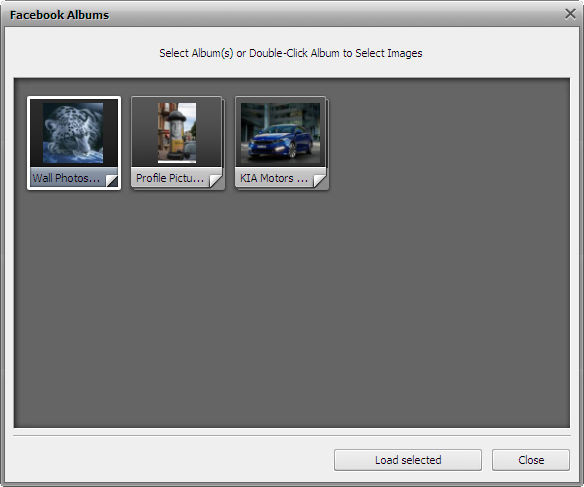584x487 pixels.
Task: Click the page curl on KIA Motors album
Action: (320, 181)
